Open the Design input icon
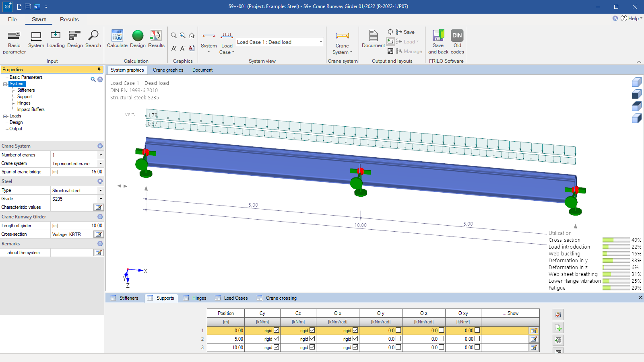Screen dimensions: 644x362 75,39
